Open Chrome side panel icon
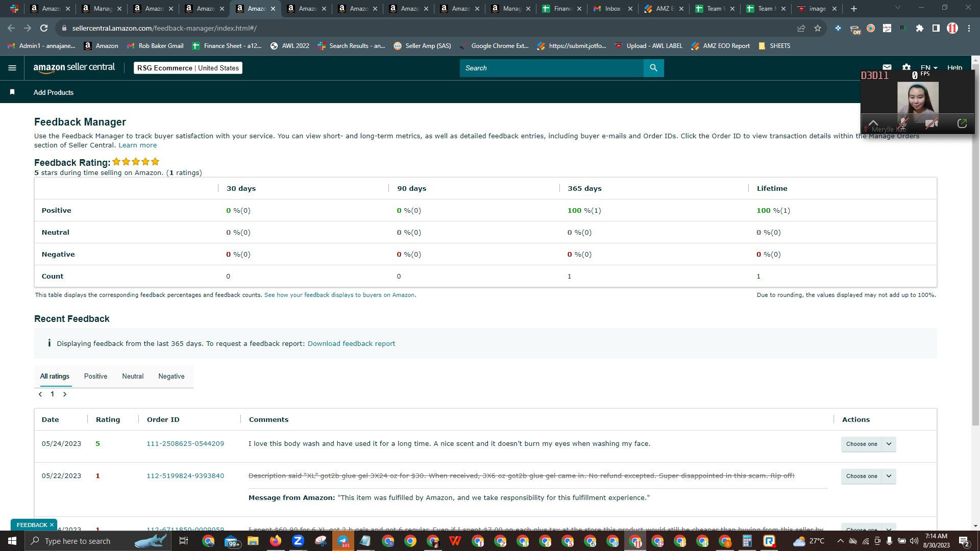 (x=936, y=28)
